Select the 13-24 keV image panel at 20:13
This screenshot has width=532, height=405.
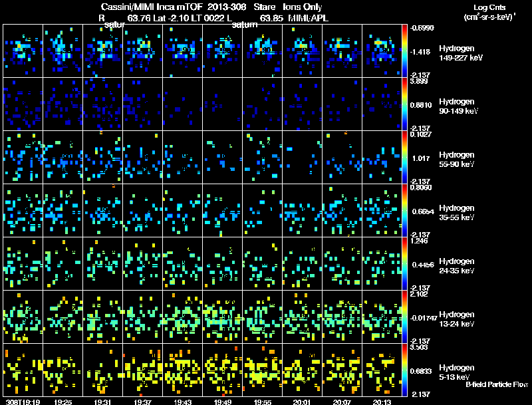(x=382, y=317)
